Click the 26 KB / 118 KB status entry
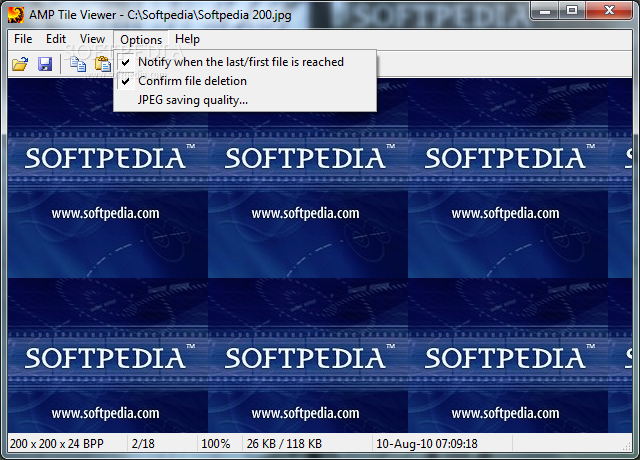 tap(284, 444)
